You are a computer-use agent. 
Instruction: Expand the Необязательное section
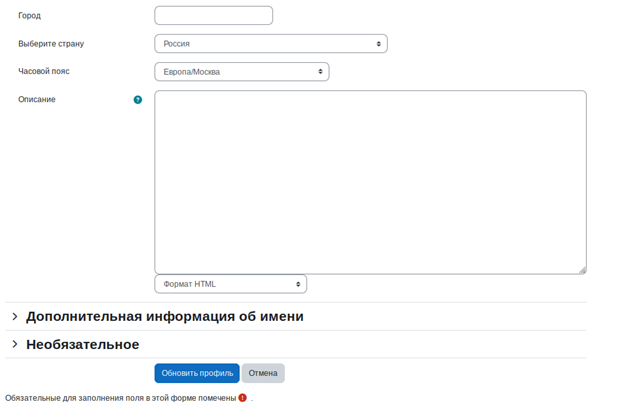pos(83,344)
